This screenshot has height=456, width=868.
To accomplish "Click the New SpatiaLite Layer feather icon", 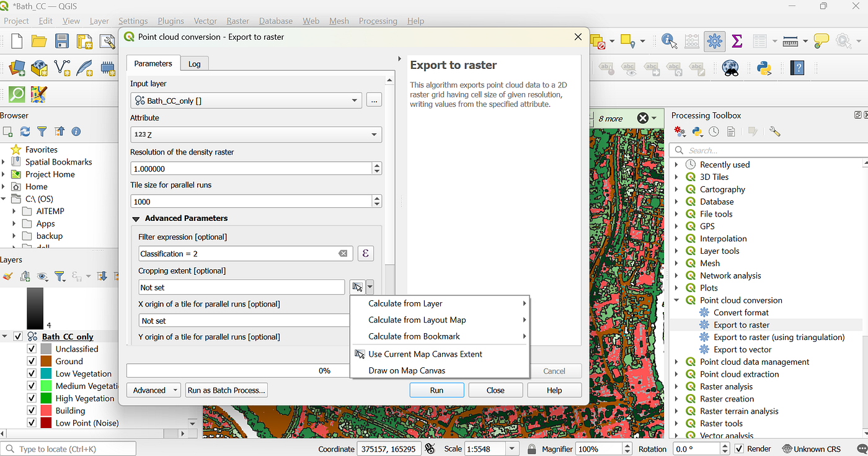I will click(x=84, y=67).
